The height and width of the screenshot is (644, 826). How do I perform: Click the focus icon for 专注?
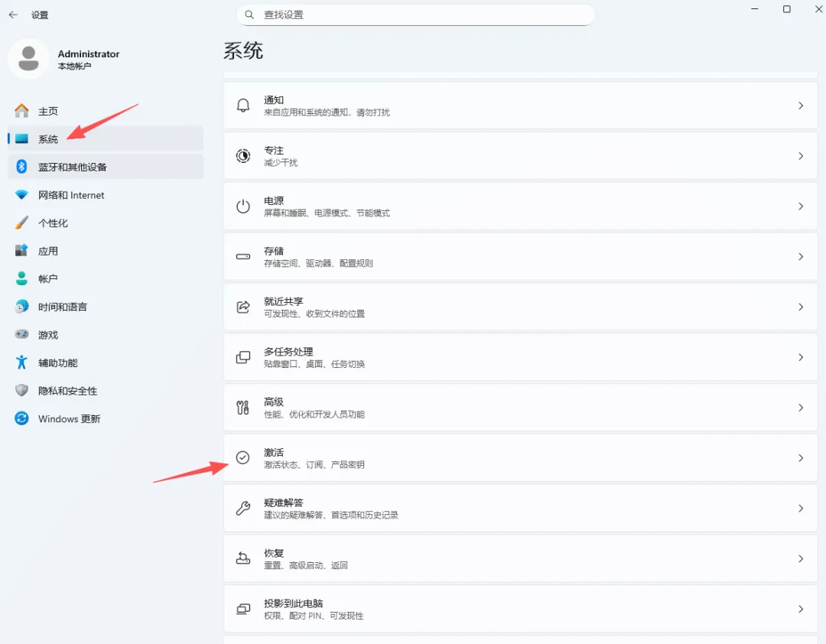point(243,156)
